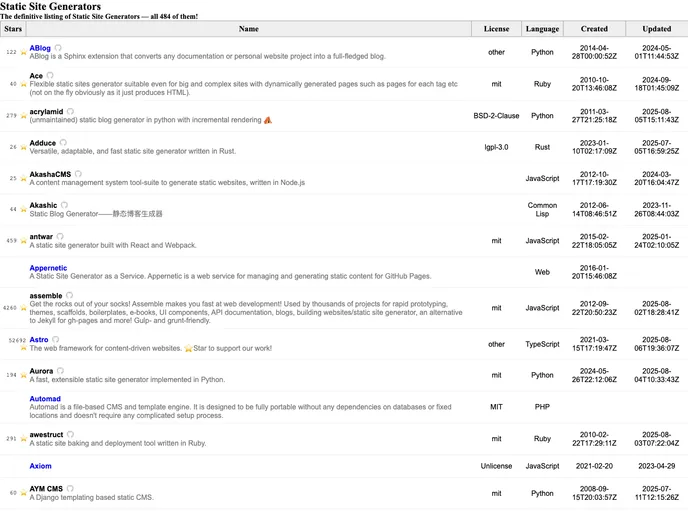Sort table by Language column header
This screenshot has height=512, width=688.
pyautogui.click(x=542, y=29)
